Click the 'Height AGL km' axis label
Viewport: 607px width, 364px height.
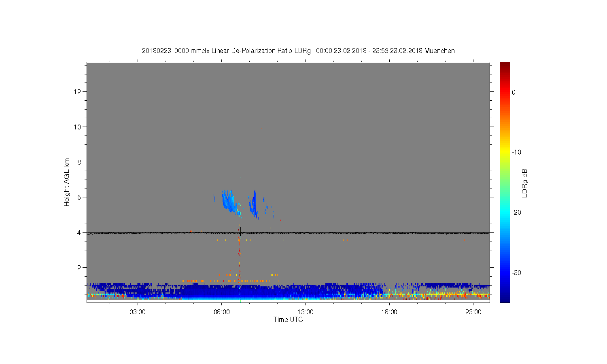pos(67,182)
